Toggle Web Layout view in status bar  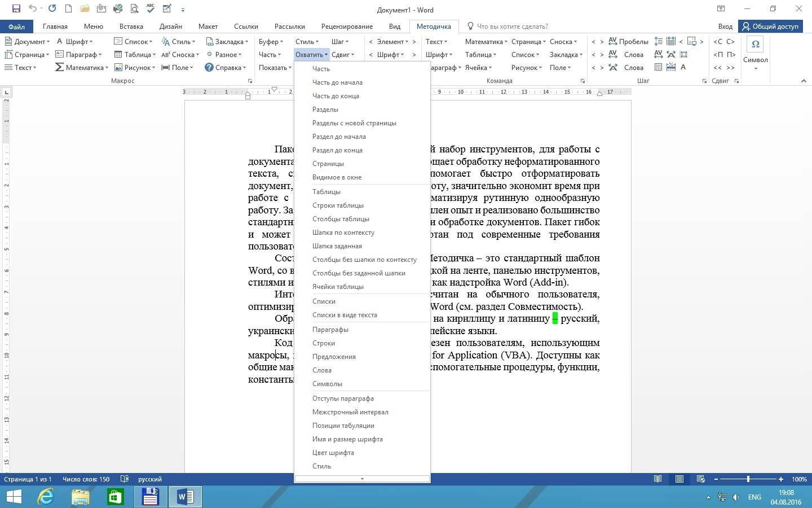[x=701, y=479]
